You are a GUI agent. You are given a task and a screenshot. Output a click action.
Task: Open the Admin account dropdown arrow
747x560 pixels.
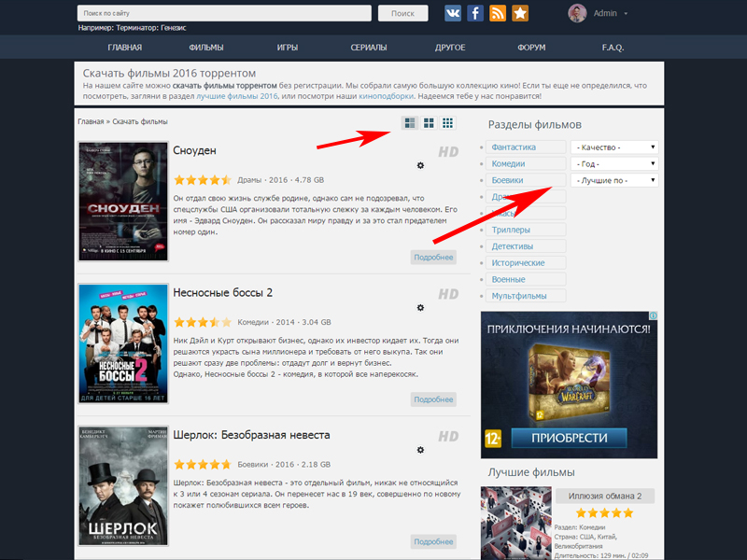click(x=626, y=14)
